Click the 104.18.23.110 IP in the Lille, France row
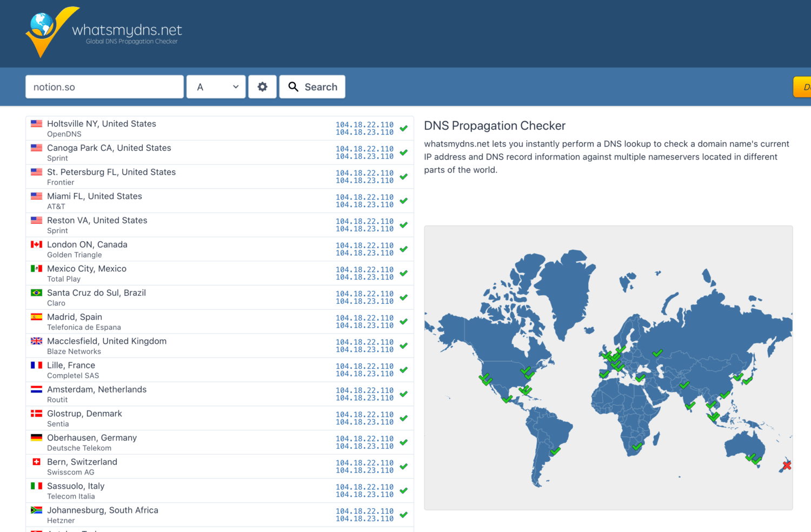The image size is (811, 532). coord(364,374)
